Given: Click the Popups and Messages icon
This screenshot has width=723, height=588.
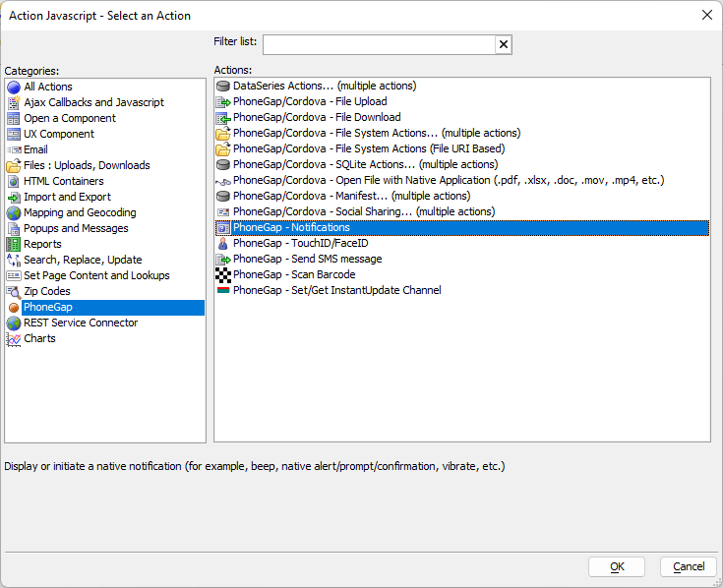Looking at the screenshot, I should [14, 228].
